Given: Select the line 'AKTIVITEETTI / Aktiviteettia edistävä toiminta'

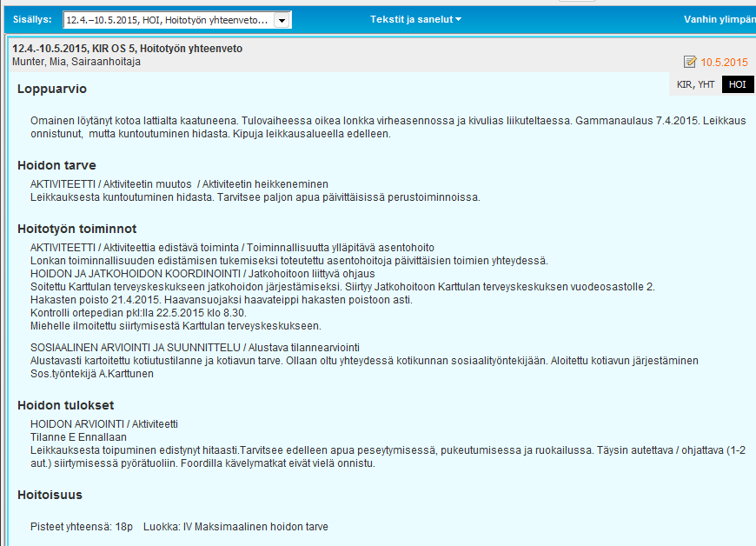Looking at the screenshot, I should point(232,248).
